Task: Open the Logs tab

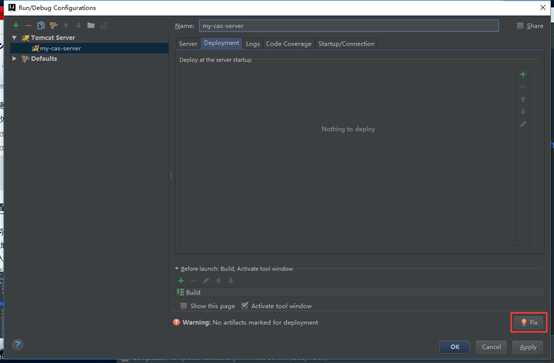Action: coord(253,44)
